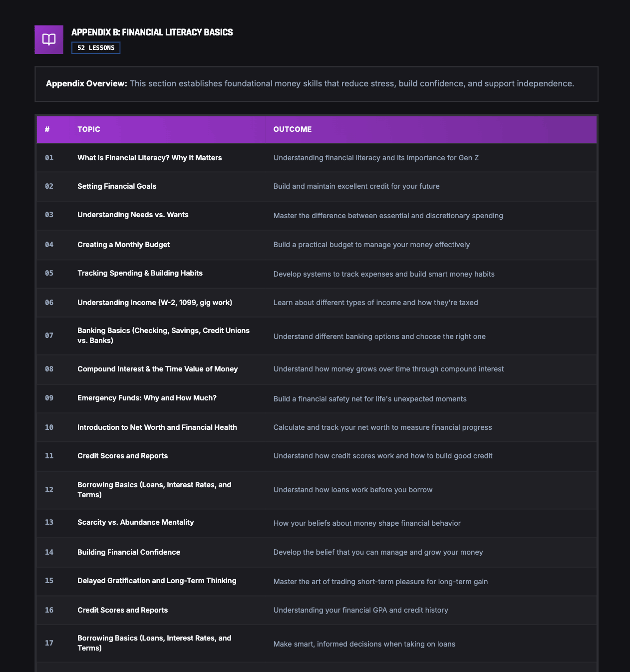Click the "Topic" column header
Image resolution: width=630 pixels, height=672 pixels.
click(x=89, y=129)
